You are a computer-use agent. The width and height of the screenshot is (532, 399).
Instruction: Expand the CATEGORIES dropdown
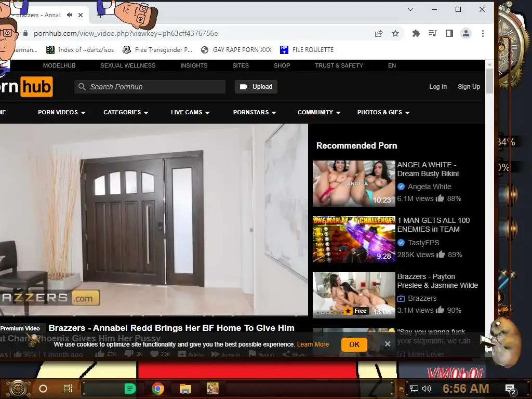tap(126, 112)
